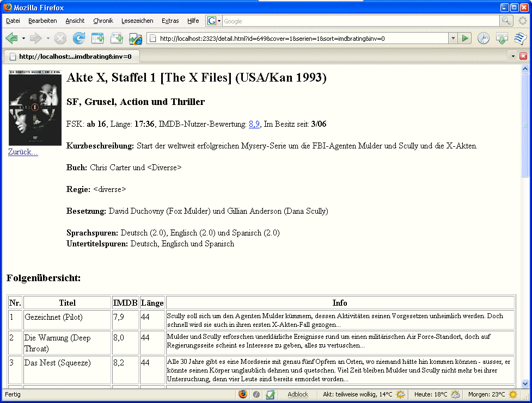Screen dimensions: 532x403
Task: Go back with the green Back arrow
Action: tap(11, 38)
